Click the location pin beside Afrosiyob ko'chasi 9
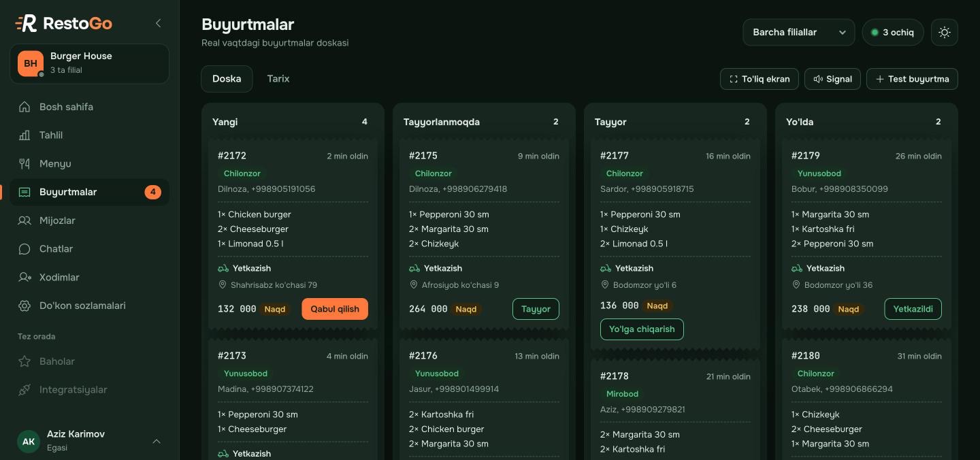The image size is (980, 460). tap(413, 285)
